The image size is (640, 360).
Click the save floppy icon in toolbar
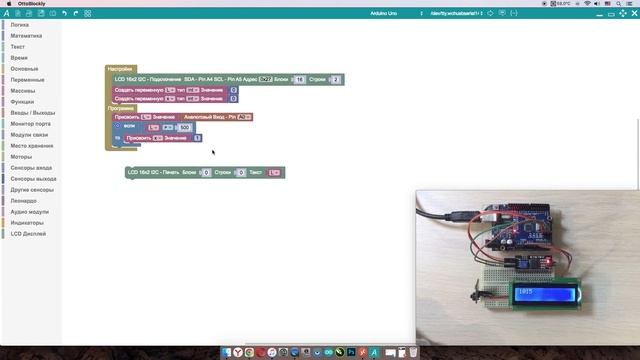[x=41, y=13]
